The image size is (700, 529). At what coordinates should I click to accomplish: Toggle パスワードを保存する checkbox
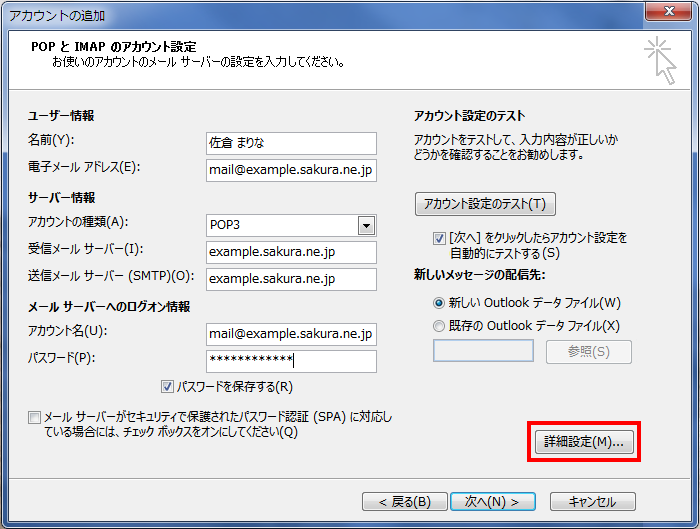pos(167,387)
